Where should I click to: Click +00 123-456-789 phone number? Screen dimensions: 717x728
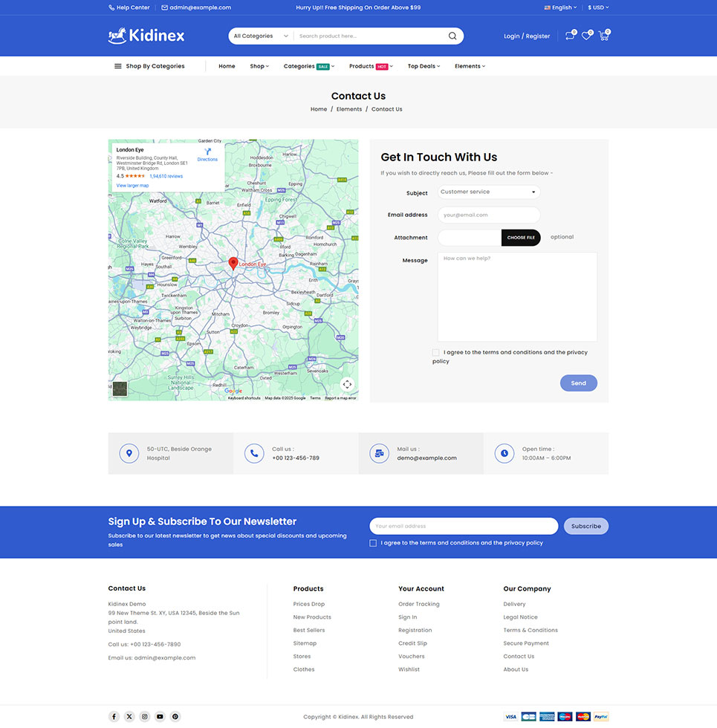click(x=296, y=458)
